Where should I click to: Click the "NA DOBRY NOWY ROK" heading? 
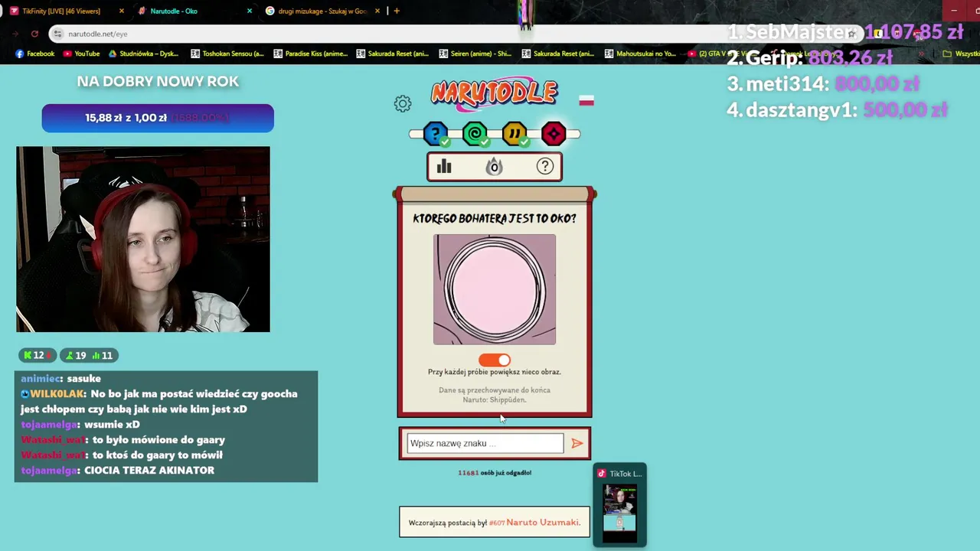[x=158, y=81]
